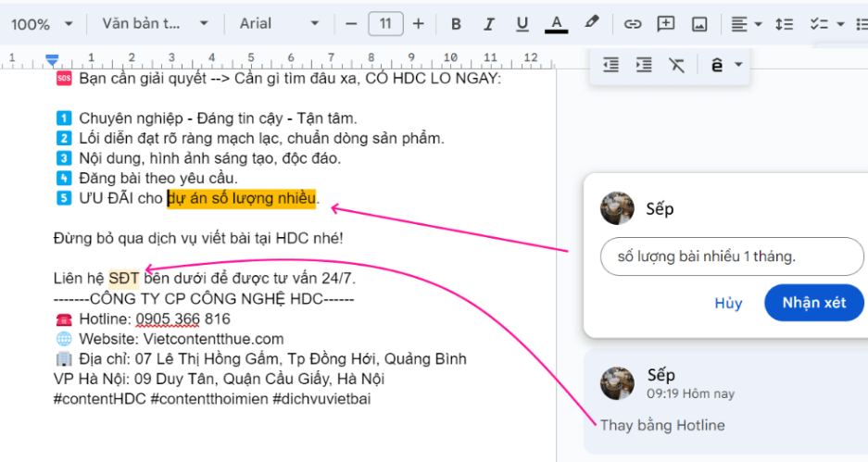Toggle underline formatting
The width and height of the screenshot is (868, 462).
(522, 24)
